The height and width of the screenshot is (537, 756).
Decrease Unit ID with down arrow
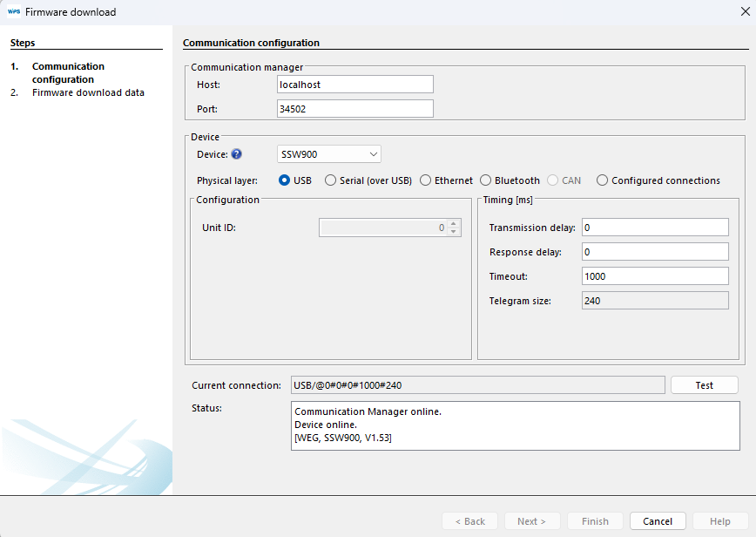454,232
